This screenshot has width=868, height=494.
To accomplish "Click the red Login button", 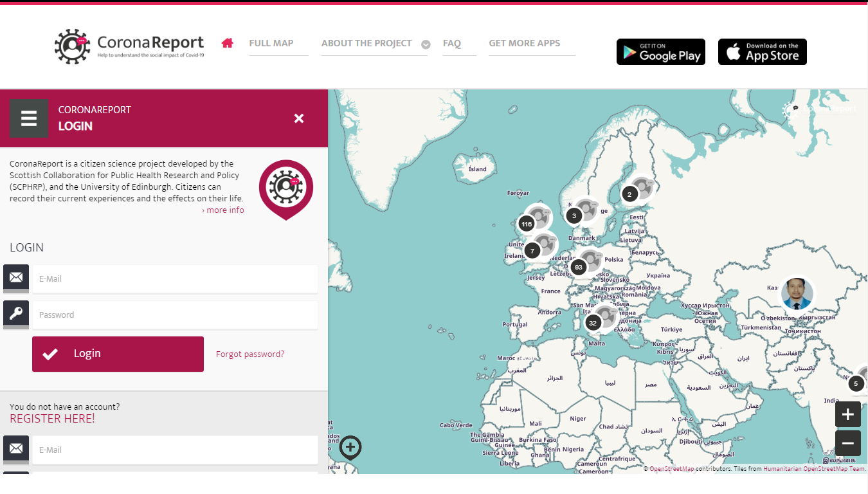I will 118,354.
